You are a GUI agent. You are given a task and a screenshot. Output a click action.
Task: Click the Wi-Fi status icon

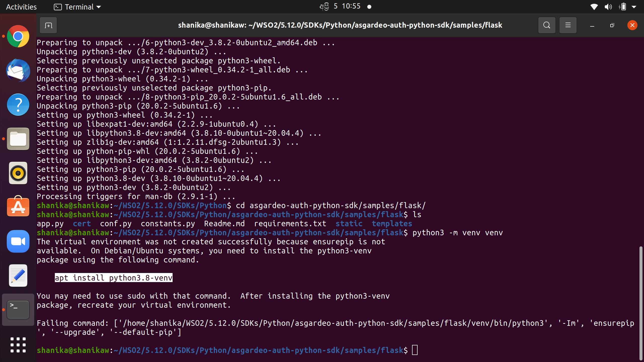click(594, 7)
